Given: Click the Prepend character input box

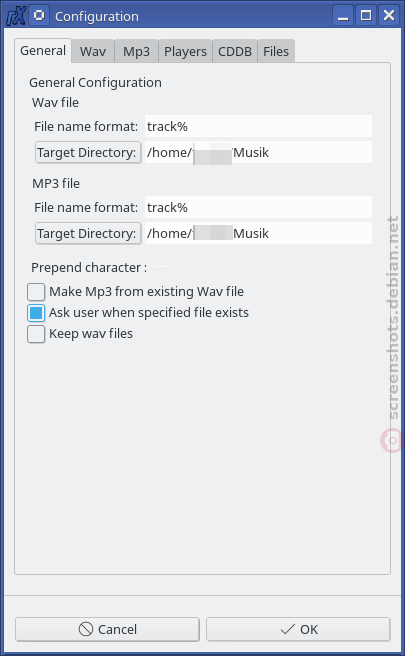Looking at the screenshot, I should (x=161, y=267).
